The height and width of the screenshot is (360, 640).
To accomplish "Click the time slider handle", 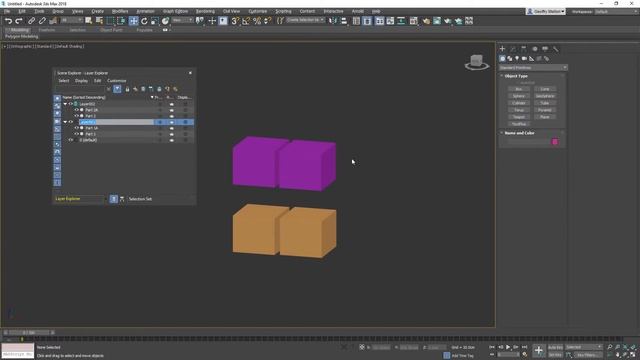I will [x=29, y=333].
